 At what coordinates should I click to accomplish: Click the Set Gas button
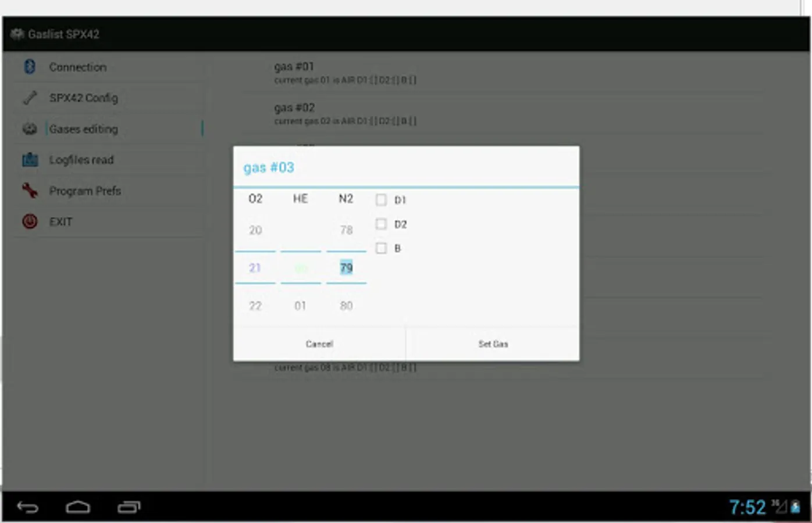(492, 343)
